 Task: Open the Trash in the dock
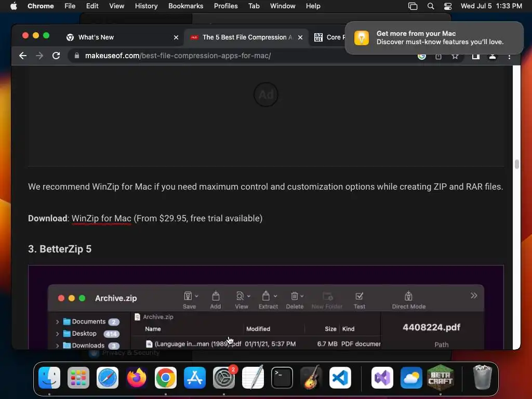click(482, 378)
